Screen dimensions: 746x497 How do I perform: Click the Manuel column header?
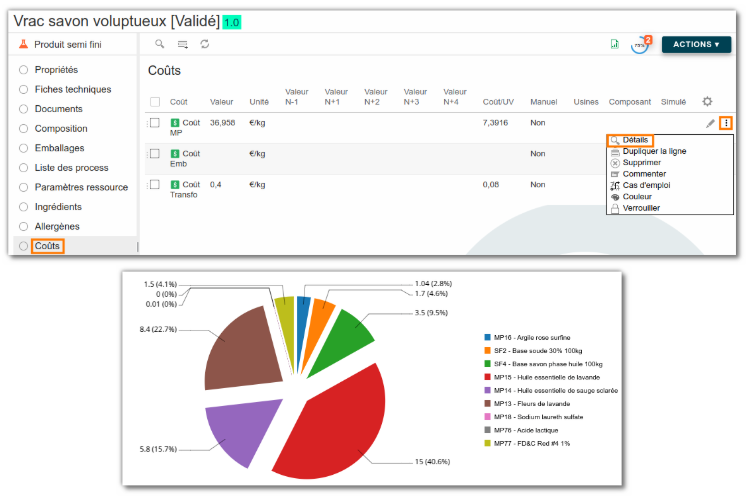click(544, 102)
